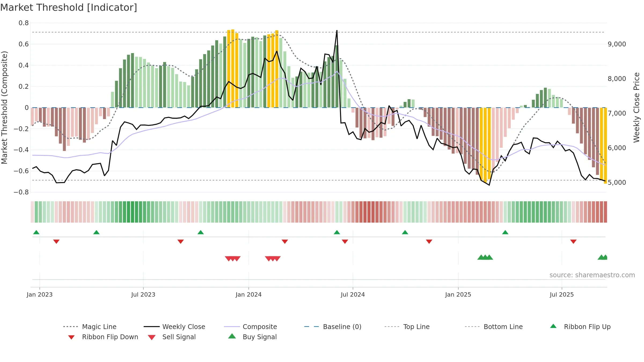Toggle the Baseline (0) legend entry
The image size is (644, 362).
tap(333, 327)
